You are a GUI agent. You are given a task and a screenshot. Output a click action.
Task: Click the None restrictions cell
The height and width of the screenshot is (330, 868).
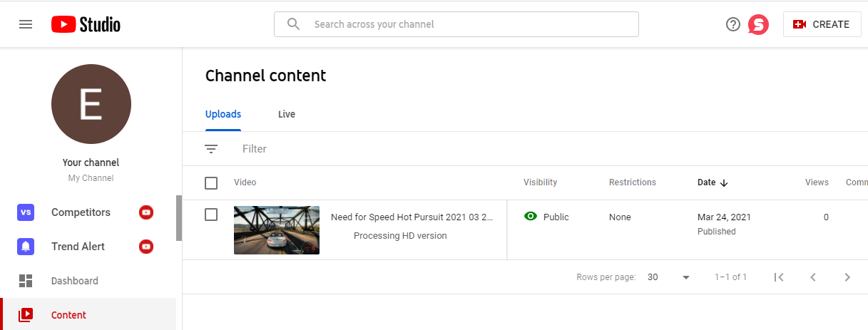point(620,217)
